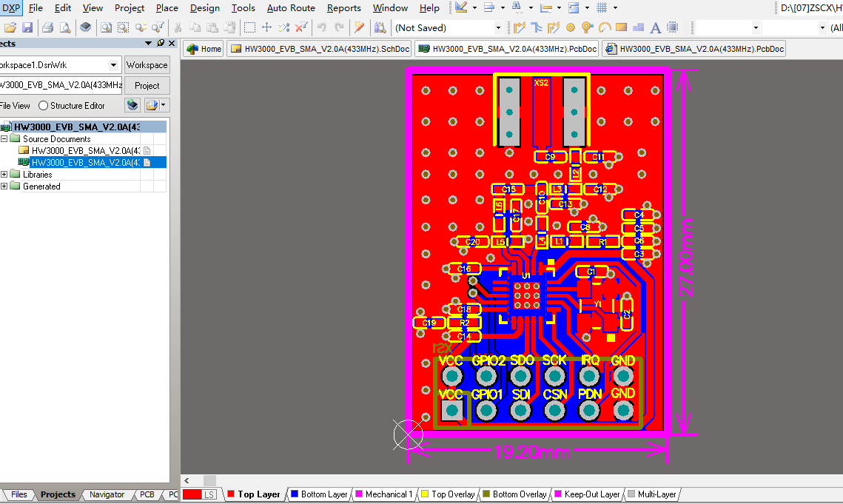Click the Project button
Image resolution: width=843 pixels, height=504 pixels.
(x=147, y=86)
